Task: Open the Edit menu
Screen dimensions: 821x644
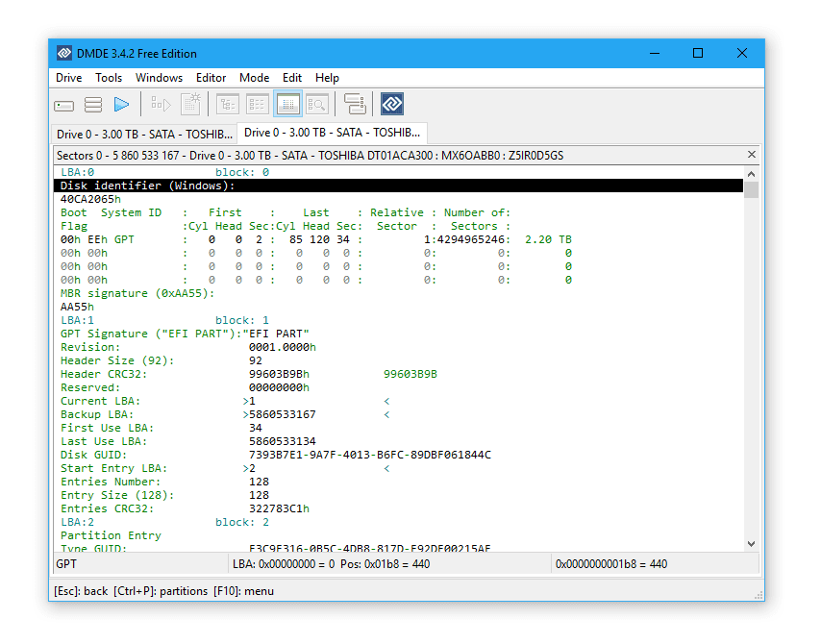Action: [291, 78]
